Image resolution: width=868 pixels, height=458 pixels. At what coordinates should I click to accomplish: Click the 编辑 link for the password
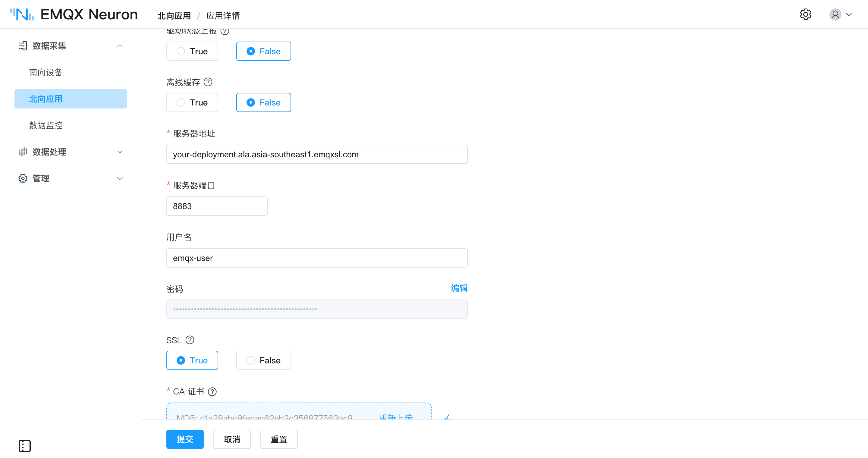click(459, 288)
